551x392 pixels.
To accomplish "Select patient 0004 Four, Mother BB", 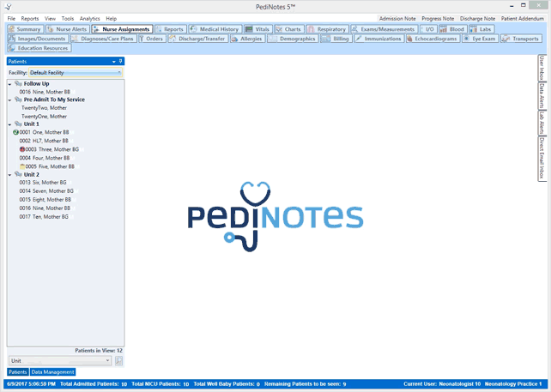I will tap(45, 158).
